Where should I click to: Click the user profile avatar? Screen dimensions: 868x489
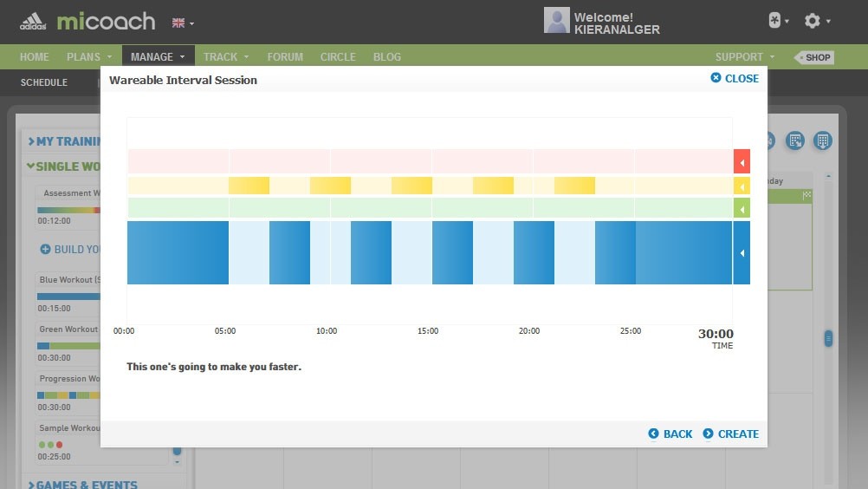pyautogui.click(x=556, y=21)
